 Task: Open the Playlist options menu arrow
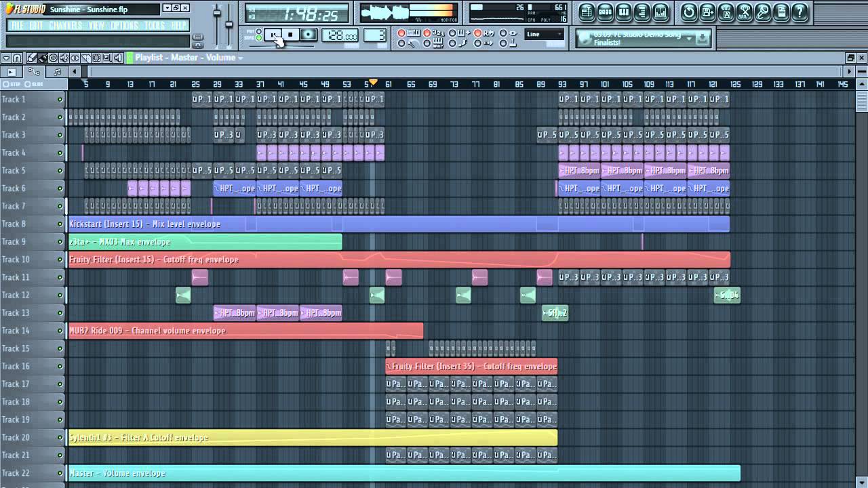click(x=6, y=58)
